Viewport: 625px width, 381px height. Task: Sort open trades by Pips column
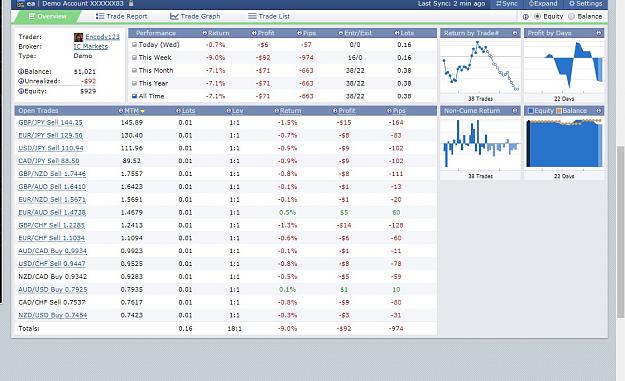click(x=399, y=111)
